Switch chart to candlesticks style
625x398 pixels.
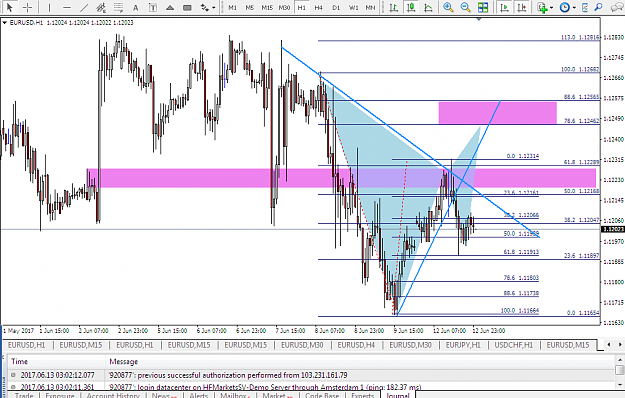click(411, 7)
